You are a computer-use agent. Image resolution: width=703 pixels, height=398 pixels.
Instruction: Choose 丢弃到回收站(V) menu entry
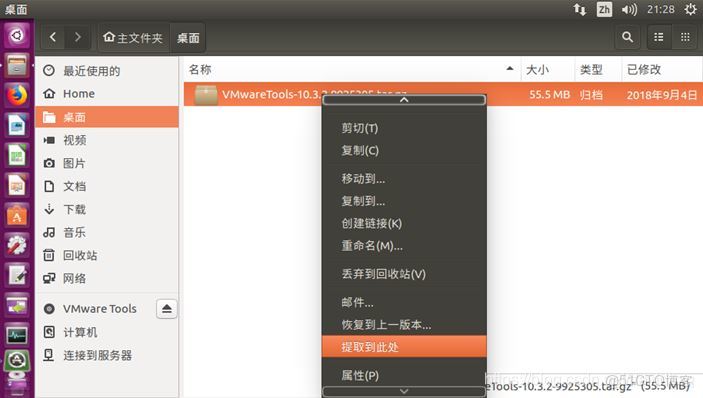[404, 274]
